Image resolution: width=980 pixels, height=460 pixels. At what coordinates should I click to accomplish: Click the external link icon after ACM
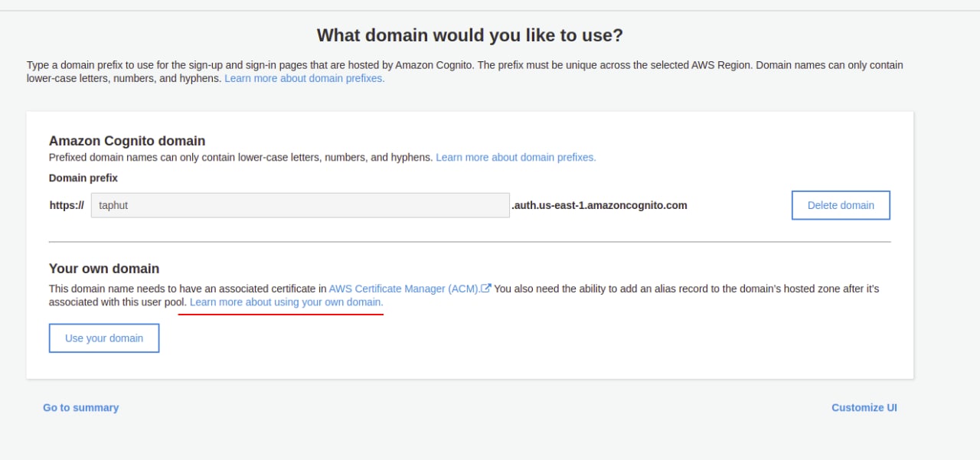485,289
